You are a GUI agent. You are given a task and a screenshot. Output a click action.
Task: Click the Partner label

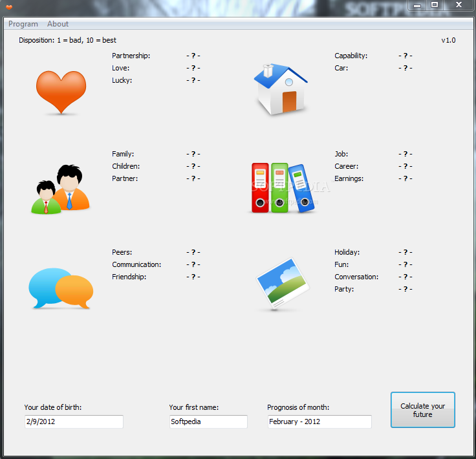(125, 178)
